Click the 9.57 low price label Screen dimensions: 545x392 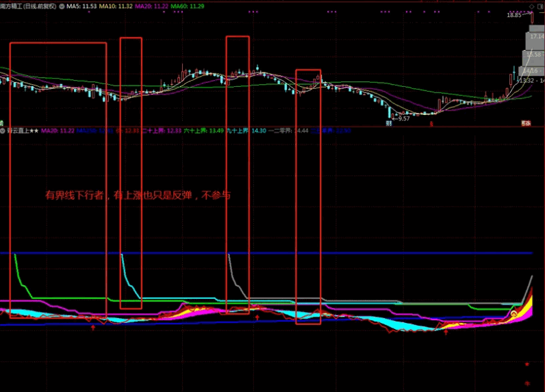tap(404, 119)
